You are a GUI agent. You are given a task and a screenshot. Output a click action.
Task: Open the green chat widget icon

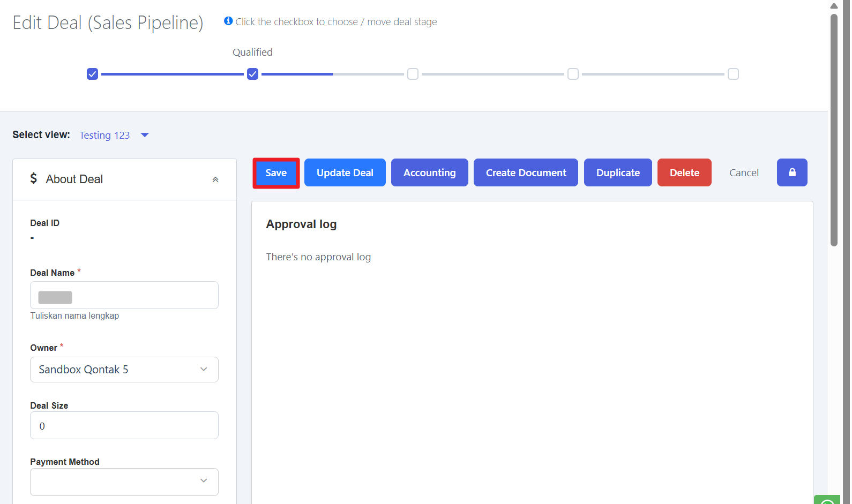(827, 500)
